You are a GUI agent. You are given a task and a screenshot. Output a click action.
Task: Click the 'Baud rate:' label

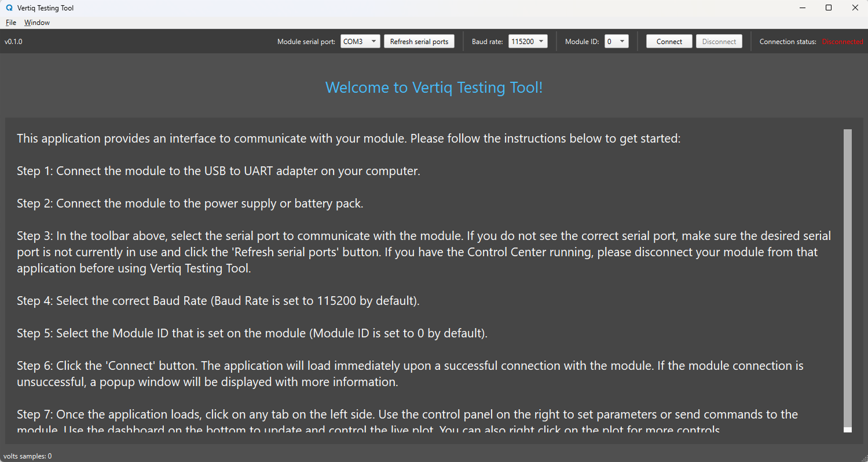tap(488, 42)
